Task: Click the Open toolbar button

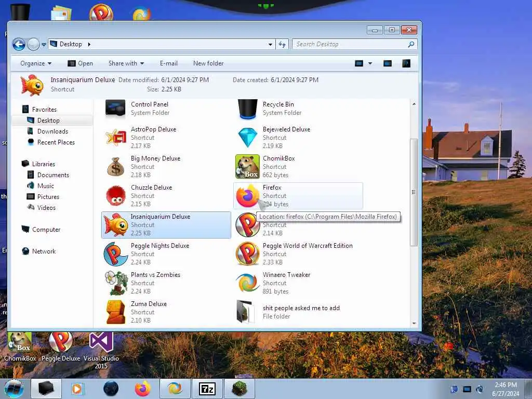Action: coord(81,63)
